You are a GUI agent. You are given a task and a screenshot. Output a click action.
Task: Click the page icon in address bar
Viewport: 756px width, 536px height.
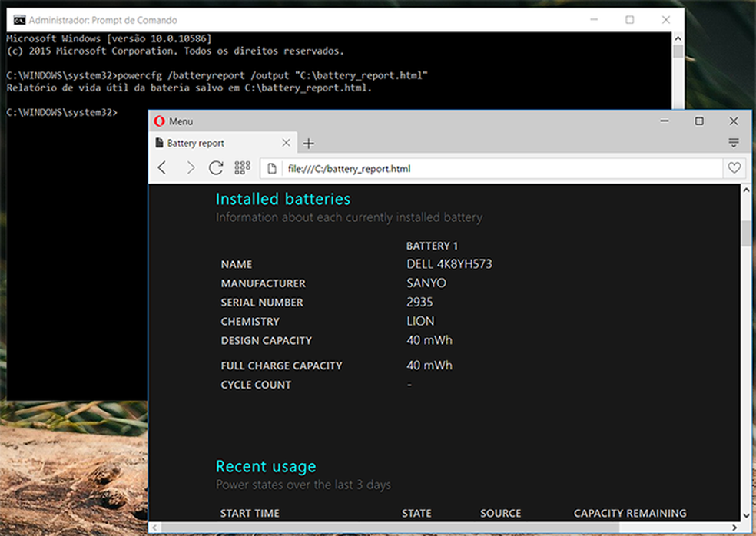pos(272,168)
